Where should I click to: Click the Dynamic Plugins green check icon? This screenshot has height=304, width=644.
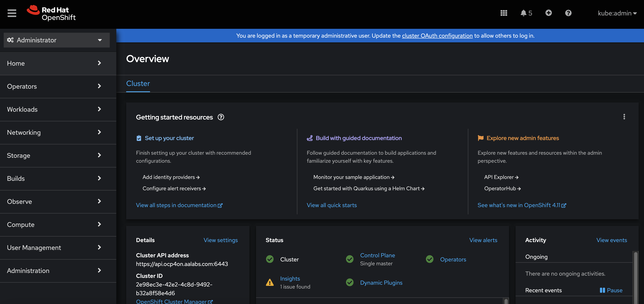point(350,282)
